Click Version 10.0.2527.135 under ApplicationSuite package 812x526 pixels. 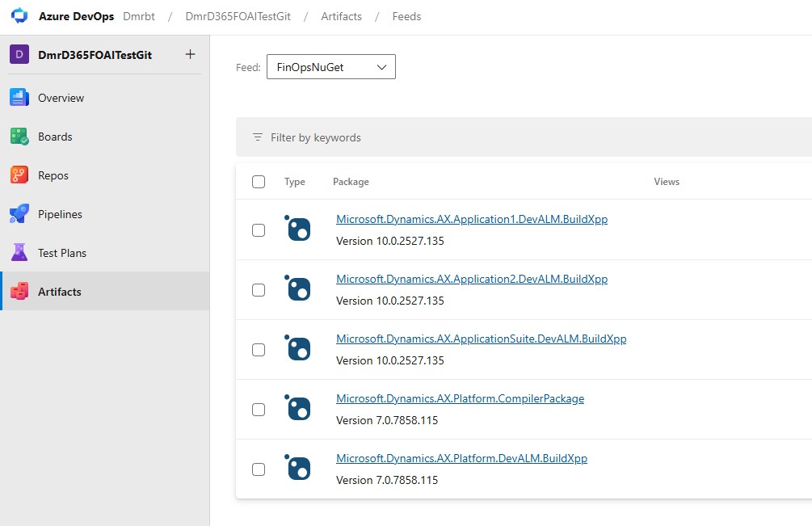point(390,360)
